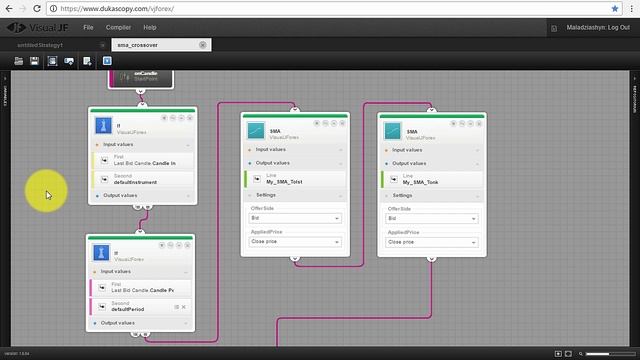Click Log Out link
This screenshot has width=640, height=360.
619,27
